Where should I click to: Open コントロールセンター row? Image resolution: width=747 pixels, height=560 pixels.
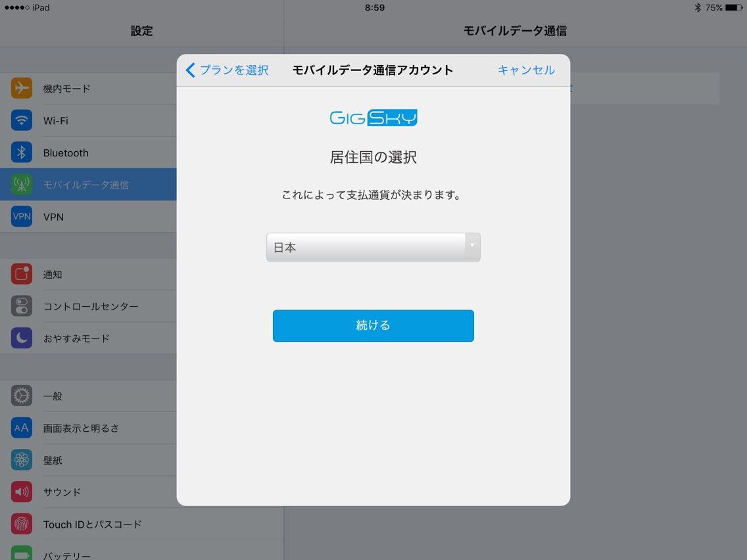coord(88,306)
